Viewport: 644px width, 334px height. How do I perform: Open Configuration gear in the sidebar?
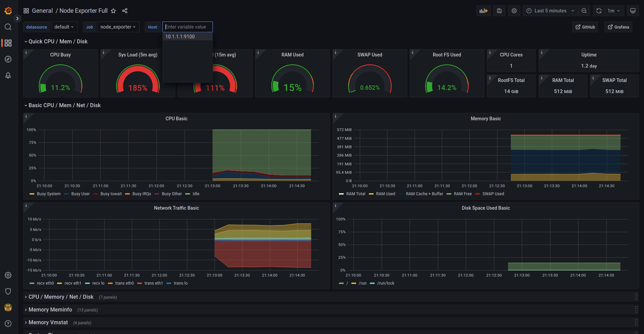click(8, 275)
